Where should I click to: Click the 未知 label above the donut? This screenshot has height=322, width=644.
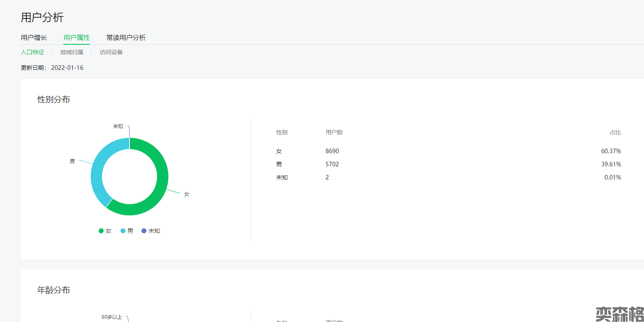(x=118, y=126)
